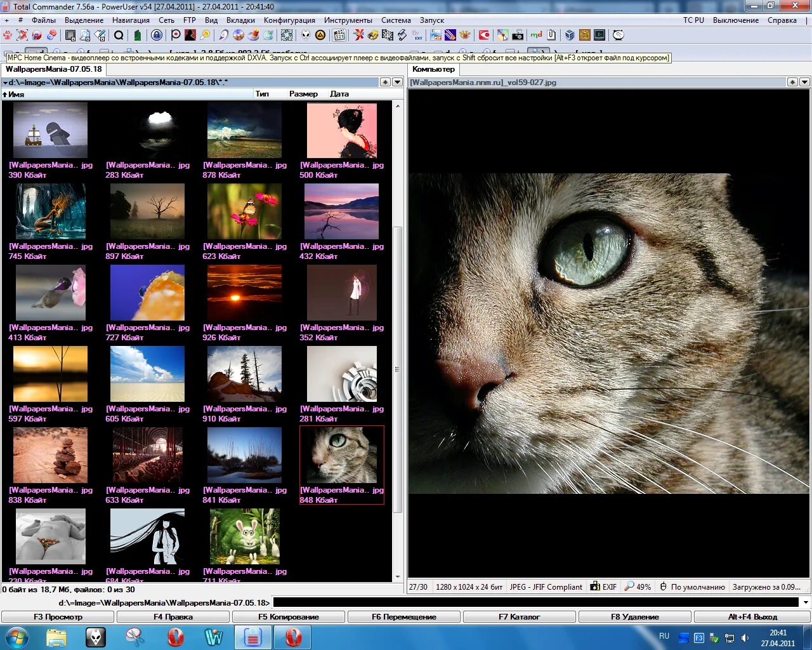Click the magnifier 49% zoom indicator

[638, 587]
